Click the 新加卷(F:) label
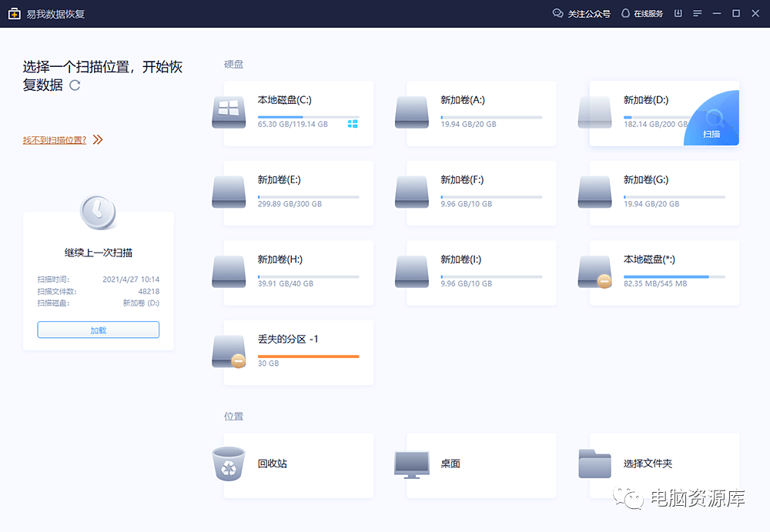This screenshot has width=770, height=532. 462,180
